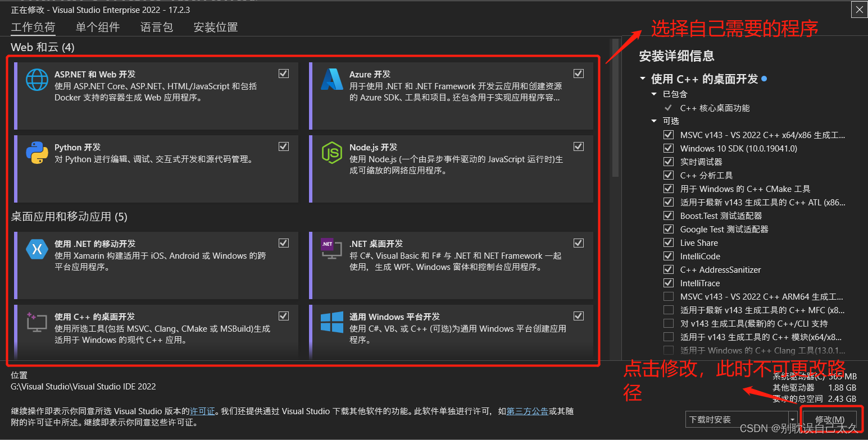Check MSVC v143 ARM64 build tools option
Viewport: 868px width, 440px height.
669,296
